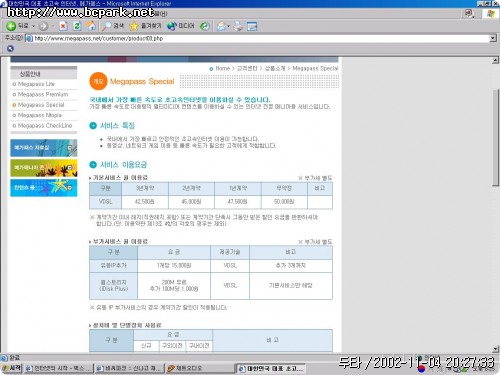
Task: Stop page loading with the red X icon
Action: (x=63, y=26)
